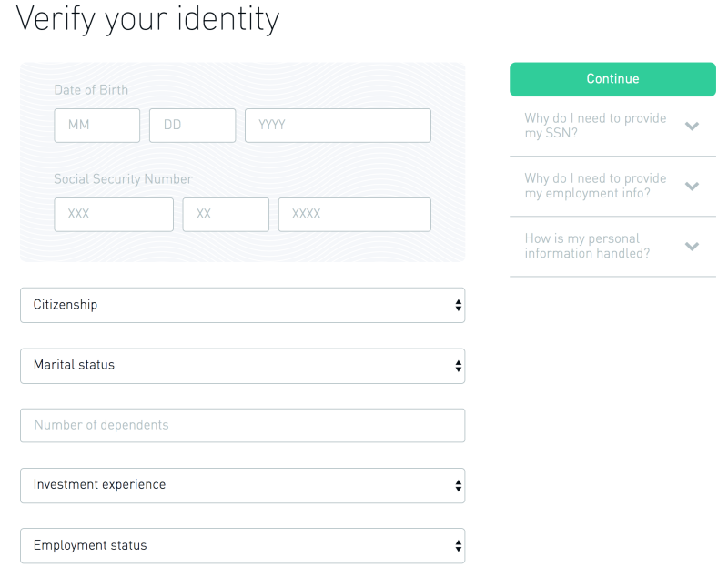The height and width of the screenshot is (577, 728).
Task: Click the green Continue button
Action: (612, 79)
